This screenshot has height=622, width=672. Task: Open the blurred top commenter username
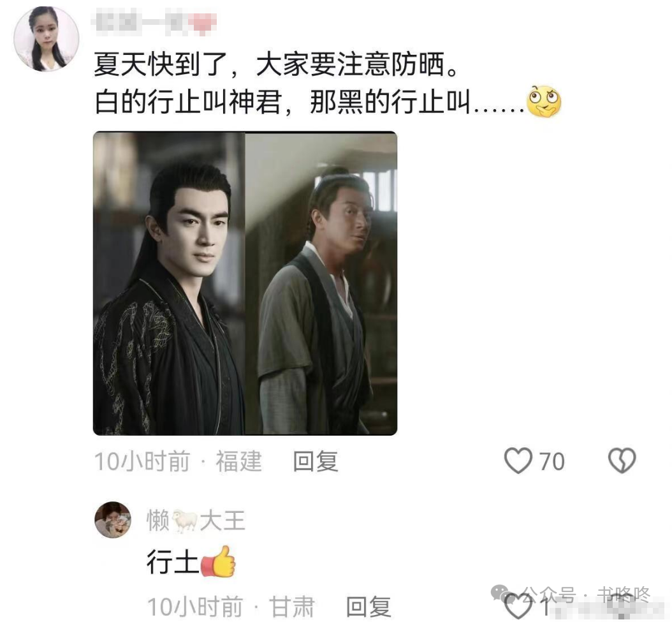[154, 23]
